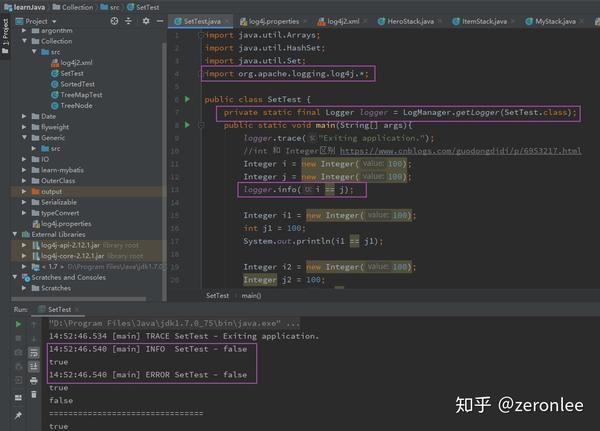
Task: Expand the argorithm folder
Action: 24,30
